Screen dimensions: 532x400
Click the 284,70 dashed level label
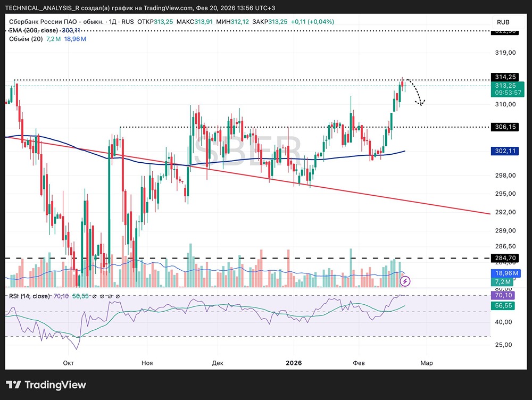pyautogui.click(x=505, y=258)
